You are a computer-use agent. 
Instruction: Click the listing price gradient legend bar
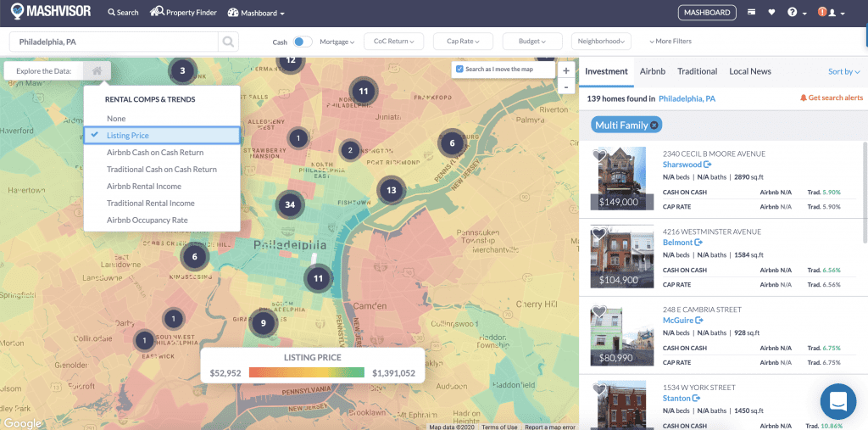tap(307, 372)
